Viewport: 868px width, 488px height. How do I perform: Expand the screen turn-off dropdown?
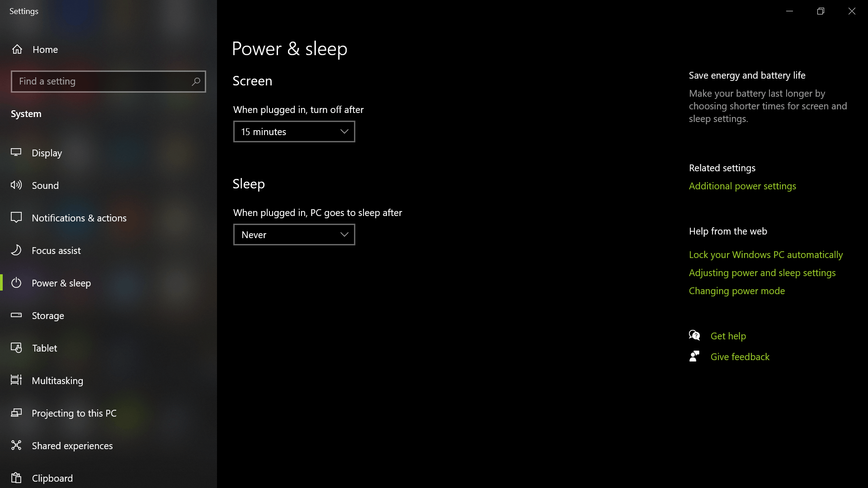click(x=294, y=131)
